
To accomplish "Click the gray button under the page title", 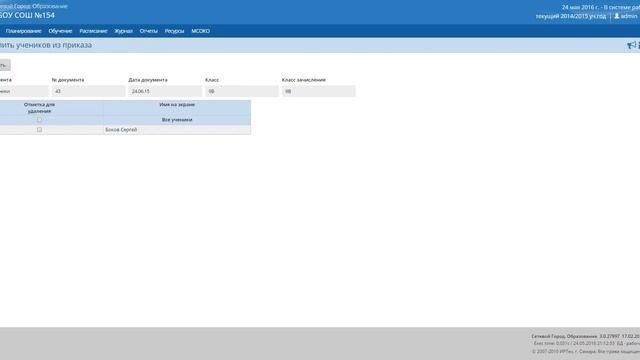I will coord(4,65).
